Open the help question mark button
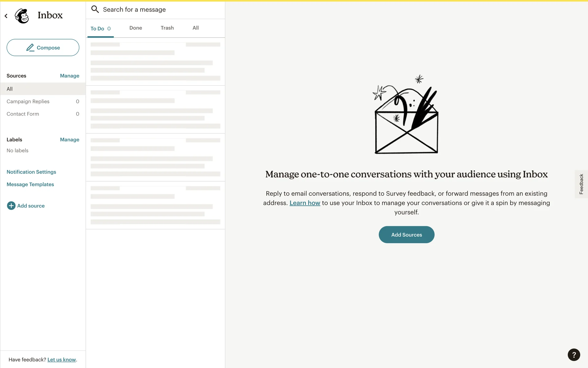This screenshot has width=588, height=368. pyautogui.click(x=574, y=355)
